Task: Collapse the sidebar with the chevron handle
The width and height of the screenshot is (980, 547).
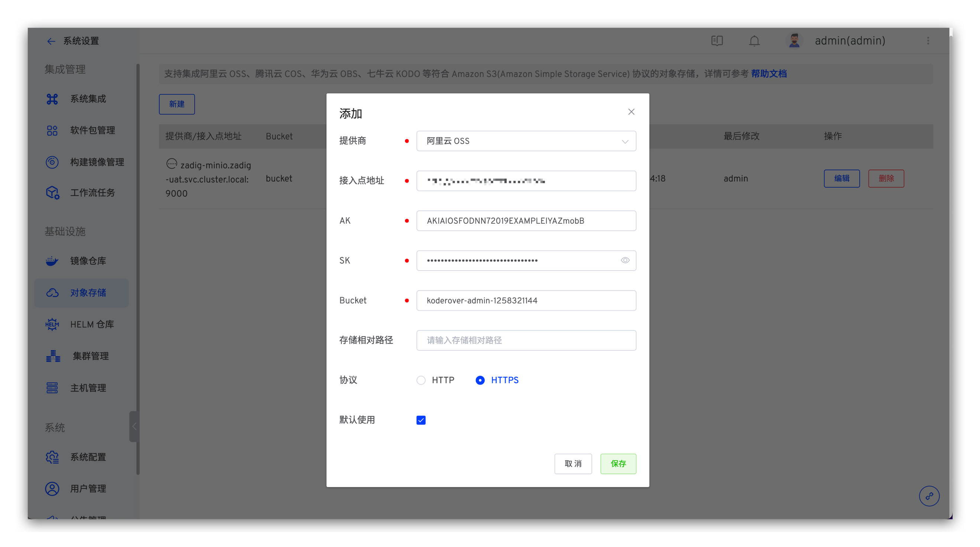Action: click(134, 426)
